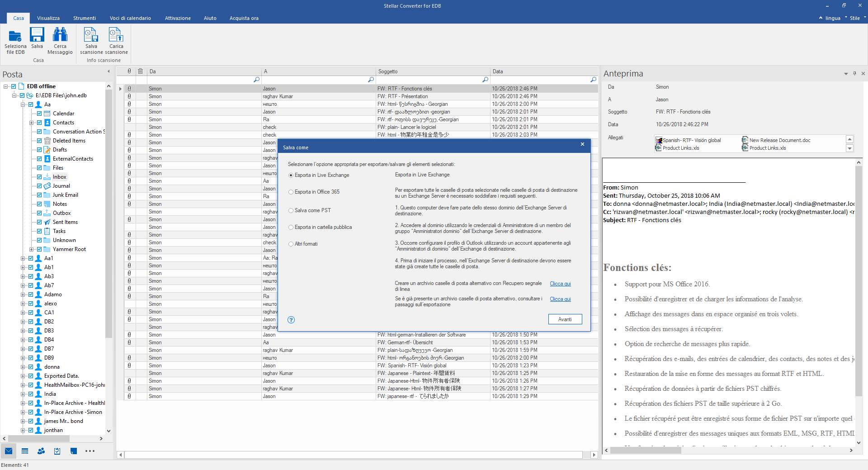
Task: Click the second Clicca qui link about esportazione
Action: pos(560,299)
